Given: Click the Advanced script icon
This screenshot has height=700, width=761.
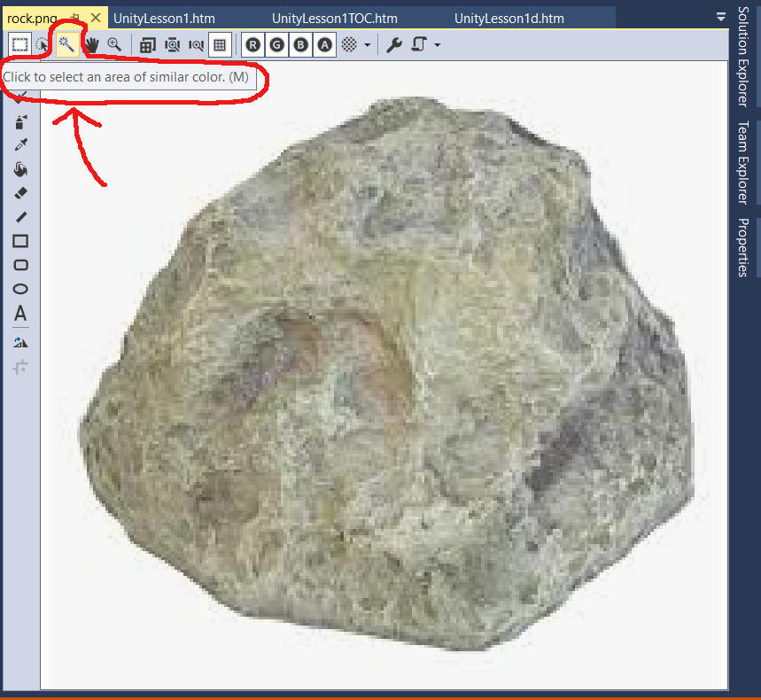Looking at the screenshot, I should (x=419, y=45).
